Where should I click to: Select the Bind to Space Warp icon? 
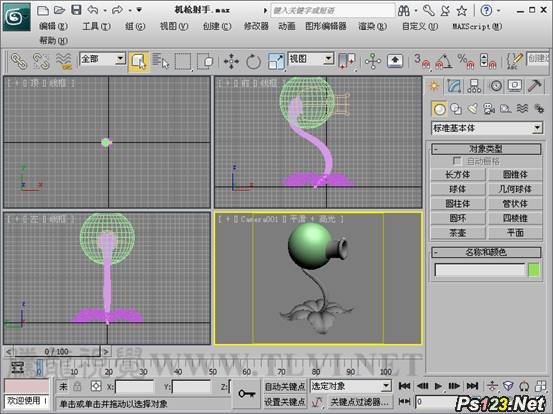pos(64,61)
